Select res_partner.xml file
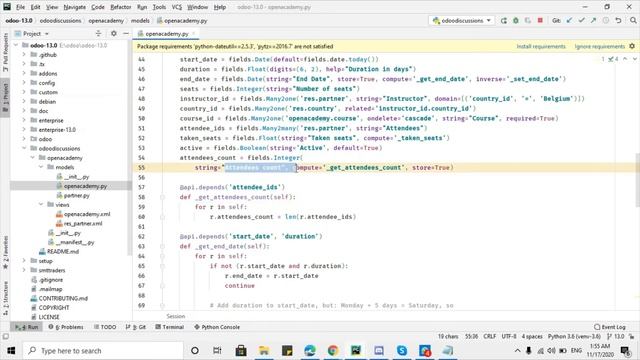The height and width of the screenshot is (360, 640). coord(83,223)
